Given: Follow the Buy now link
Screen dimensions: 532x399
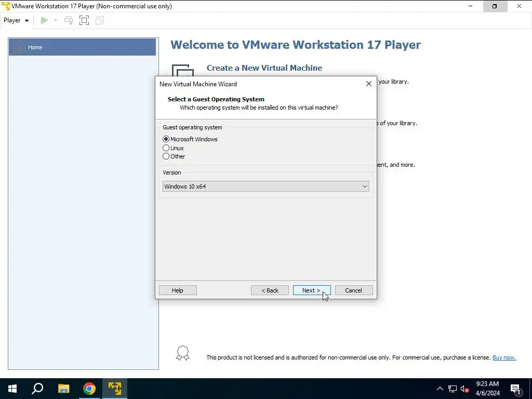Looking at the screenshot, I should point(504,357).
